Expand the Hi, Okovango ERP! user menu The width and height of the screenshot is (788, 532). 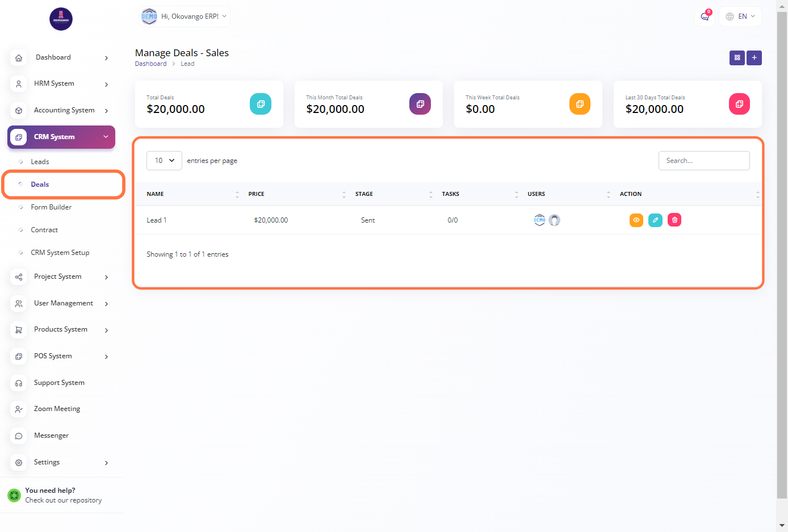pos(185,16)
